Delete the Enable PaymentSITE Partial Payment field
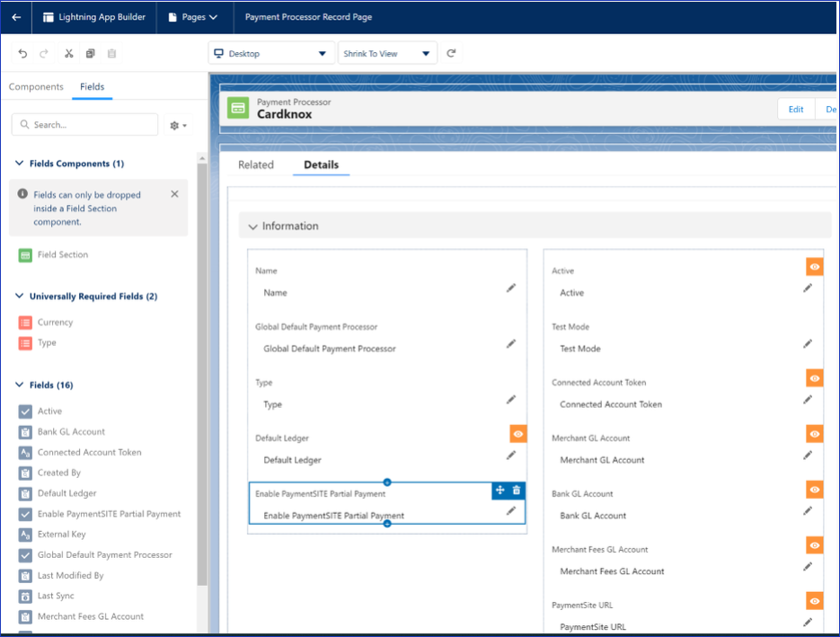The image size is (840, 637). pos(516,490)
